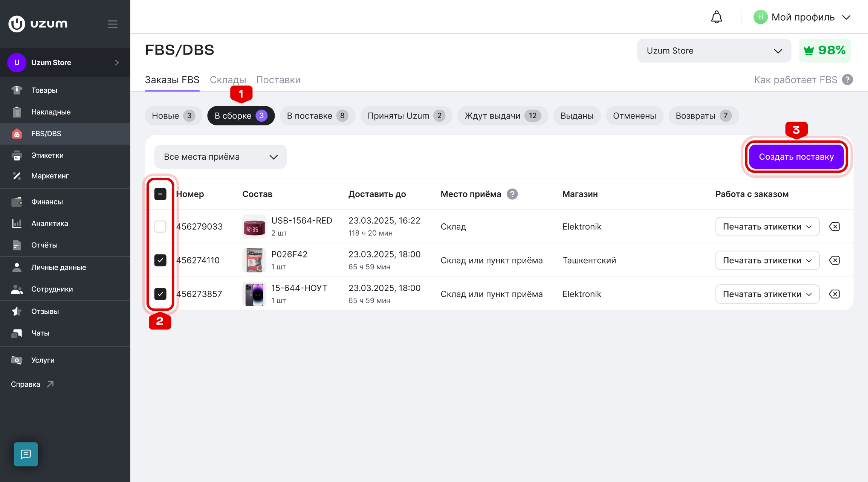Open the Отчёты document icon
The height and width of the screenshot is (482, 868).
pos(17,245)
